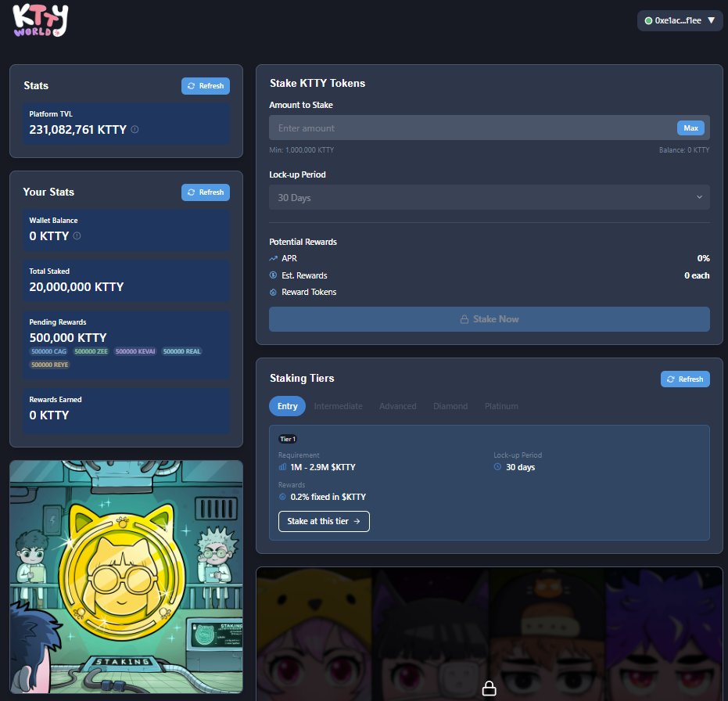Click the KTTY World logo
Viewport: 728px width, 701px height.
pos(41,20)
